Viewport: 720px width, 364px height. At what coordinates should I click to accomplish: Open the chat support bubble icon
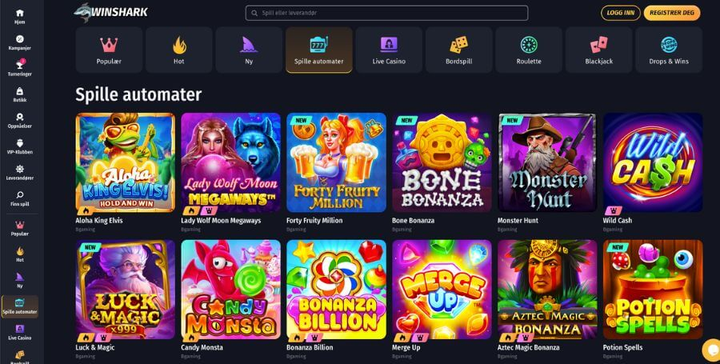pyautogui.click(x=711, y=351)
